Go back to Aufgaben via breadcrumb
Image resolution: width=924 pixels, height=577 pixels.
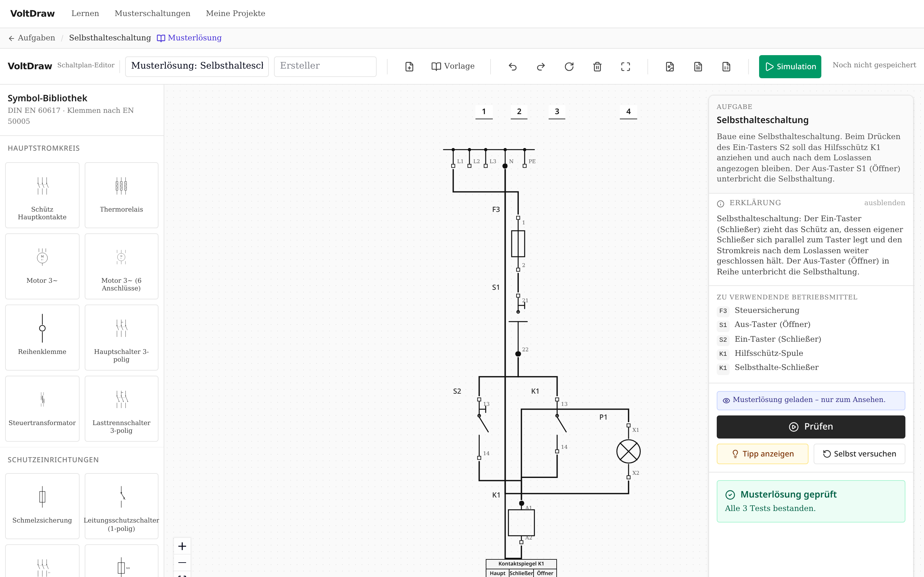(32, 38)
